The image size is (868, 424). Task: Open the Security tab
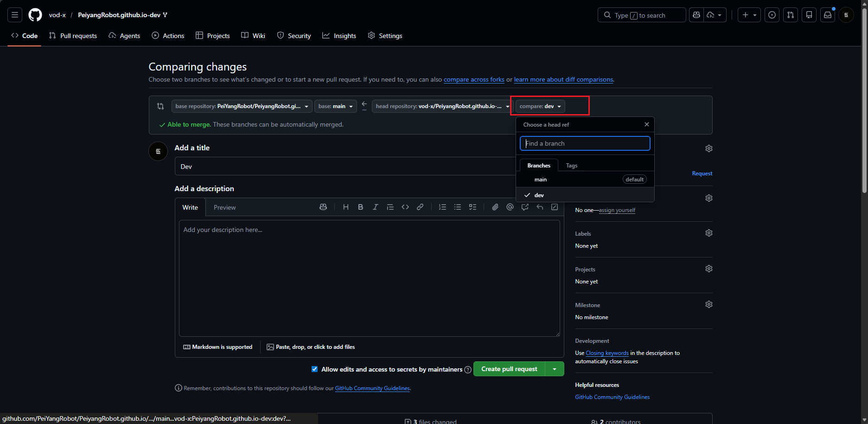point(294,36)
